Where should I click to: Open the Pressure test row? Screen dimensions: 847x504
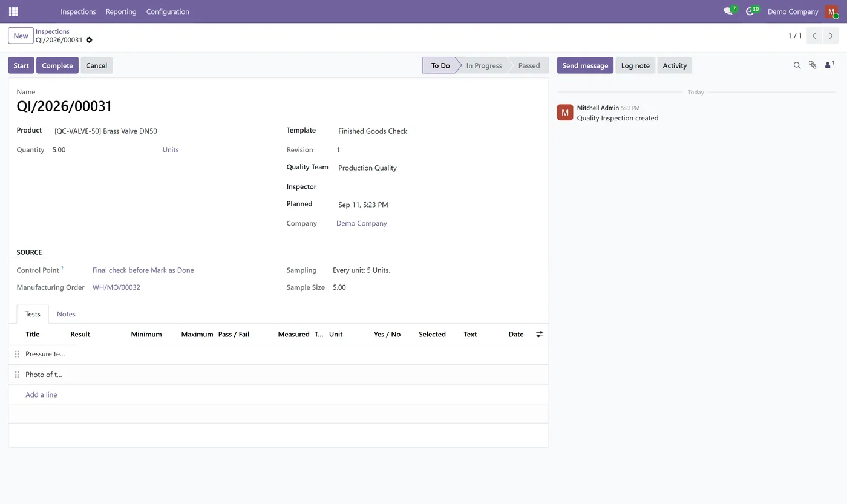278,354
